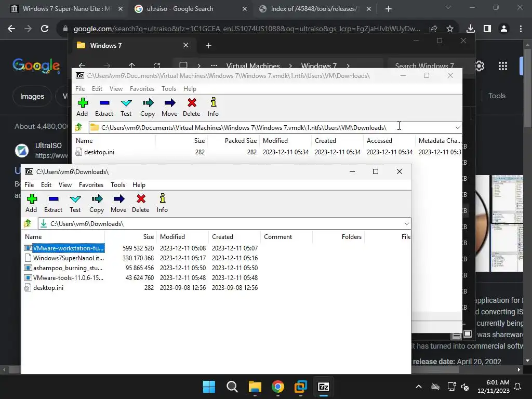
Task: Click Move in the vmdk 7-Zip window
Action: point(169,107)
